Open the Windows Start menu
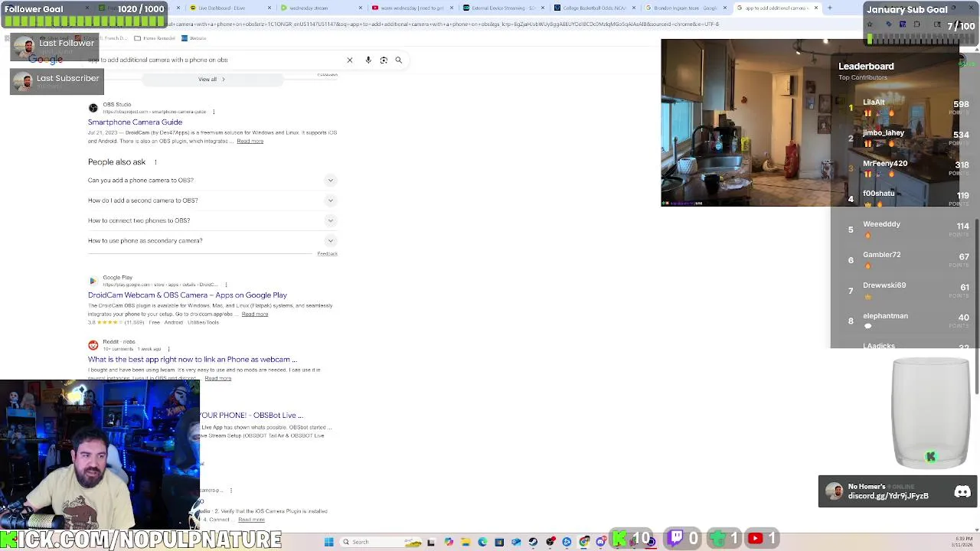The width and height of the screenshot is (980, 551). 329,542
